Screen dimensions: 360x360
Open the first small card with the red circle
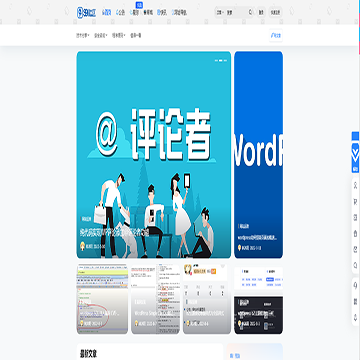[x=102, y=299]
